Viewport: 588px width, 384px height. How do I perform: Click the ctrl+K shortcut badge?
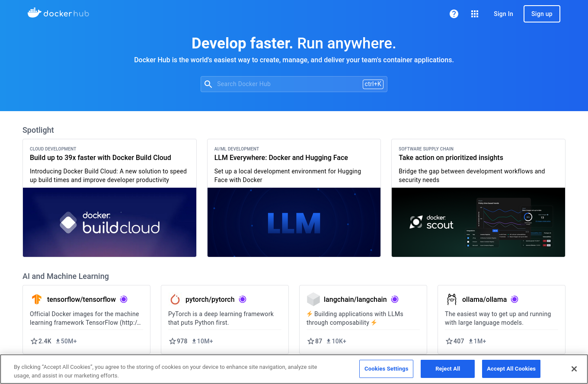point(373,84)
